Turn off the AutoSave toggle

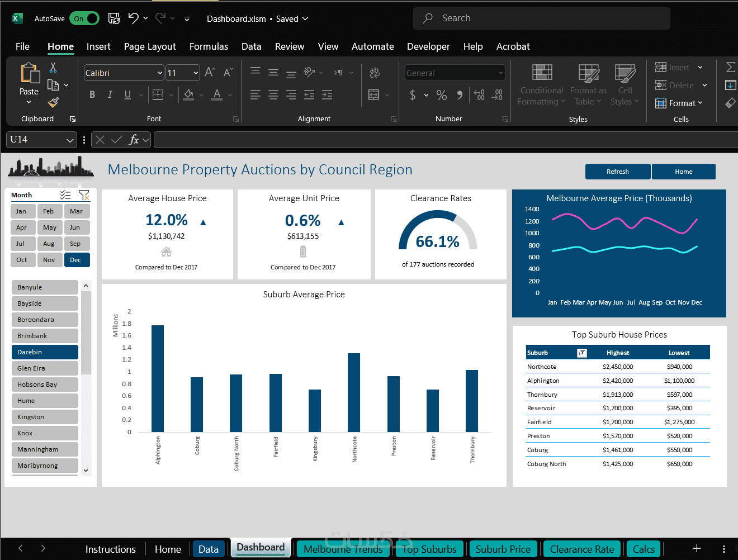click(84, 18)
